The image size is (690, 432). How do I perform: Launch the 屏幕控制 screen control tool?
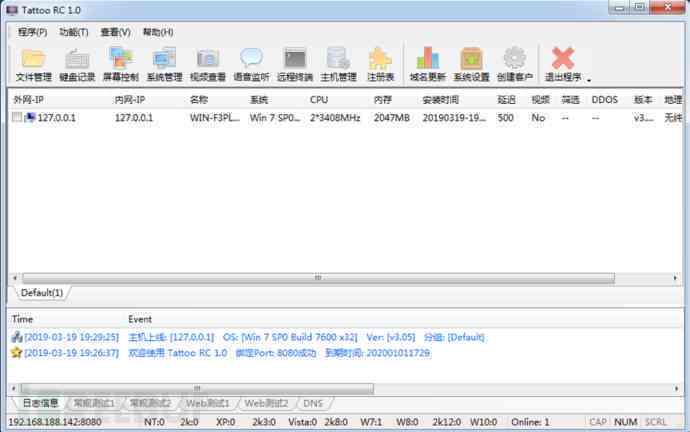point(121,65)
